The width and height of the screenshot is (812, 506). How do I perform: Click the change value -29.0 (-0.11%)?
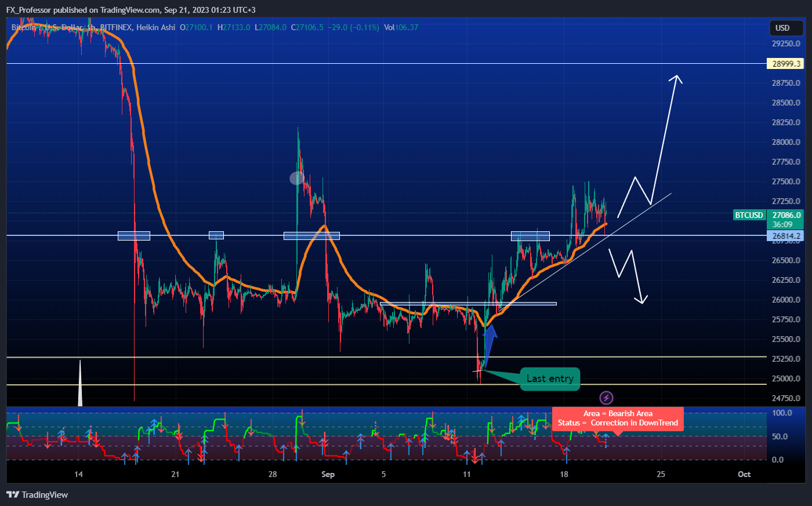[x=353, y=27]
